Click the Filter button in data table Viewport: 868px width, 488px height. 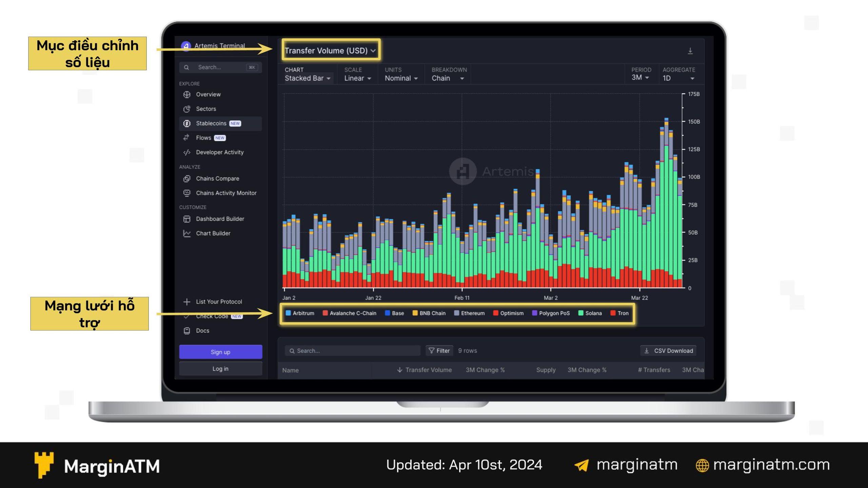coord(439,350)
